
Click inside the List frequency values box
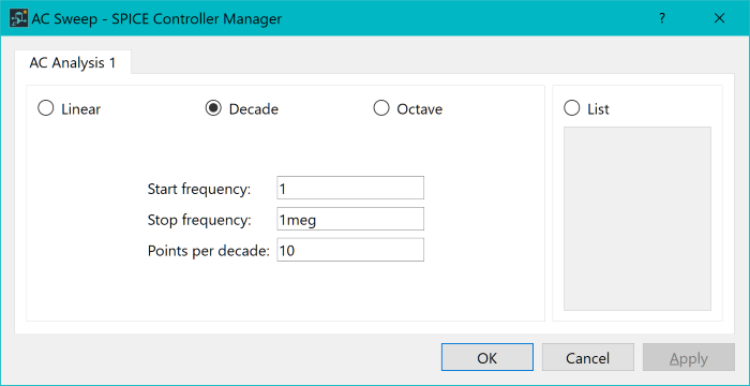637,219
